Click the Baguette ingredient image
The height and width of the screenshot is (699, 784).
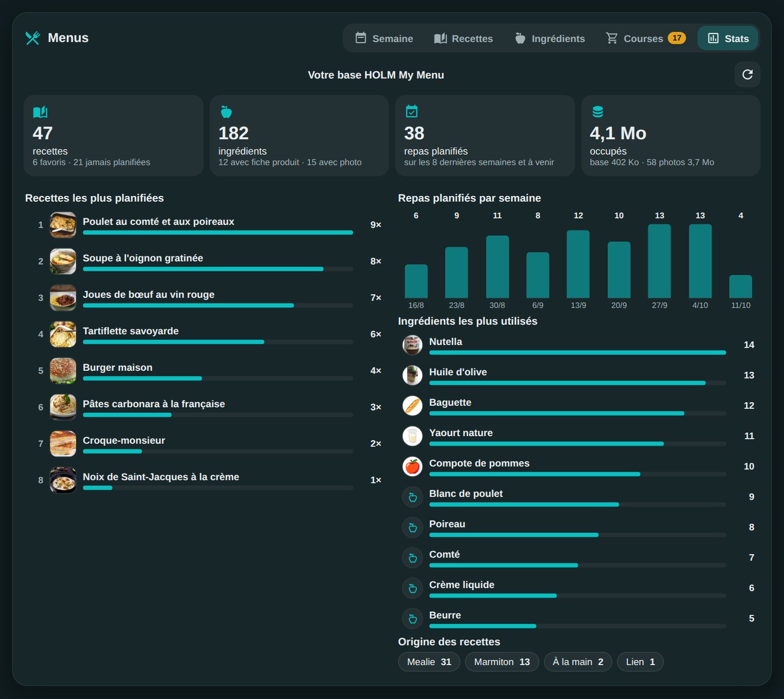click(x=412, y=406)
